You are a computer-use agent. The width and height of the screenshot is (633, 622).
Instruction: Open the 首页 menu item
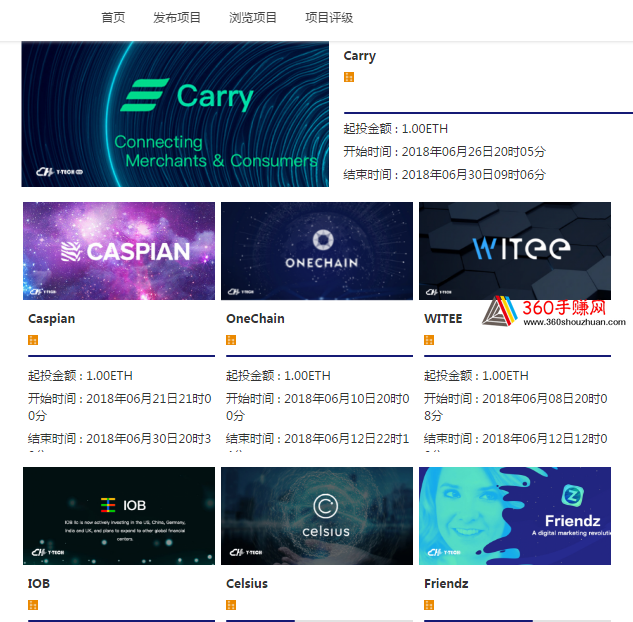click(x=113, y=18)
